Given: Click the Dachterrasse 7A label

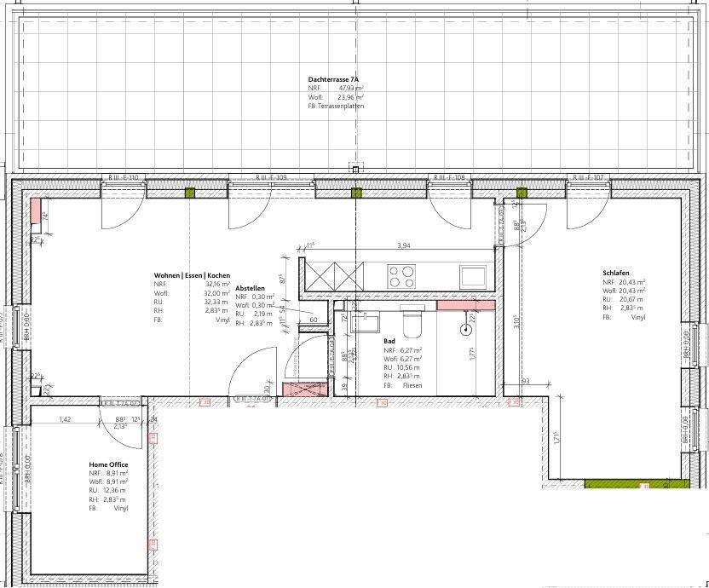Looking at the screenshot, I should click(x=334, y=79).
